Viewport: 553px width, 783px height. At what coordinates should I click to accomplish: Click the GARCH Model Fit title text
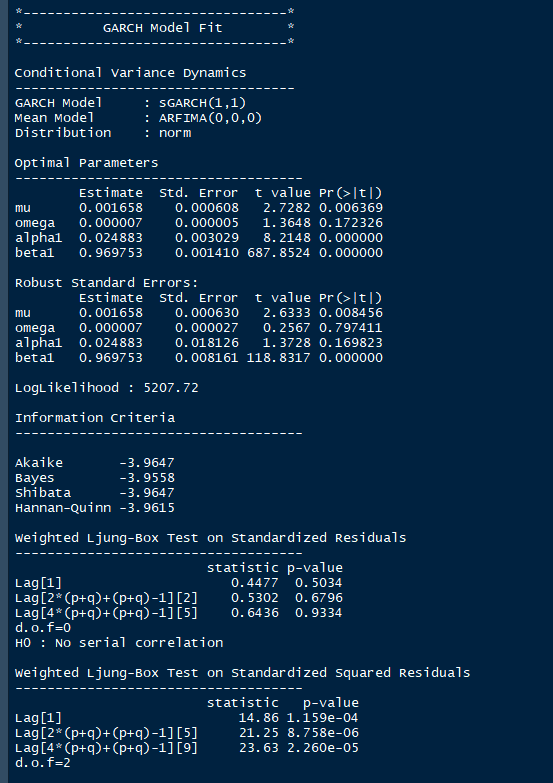click(x=162, y=27)
